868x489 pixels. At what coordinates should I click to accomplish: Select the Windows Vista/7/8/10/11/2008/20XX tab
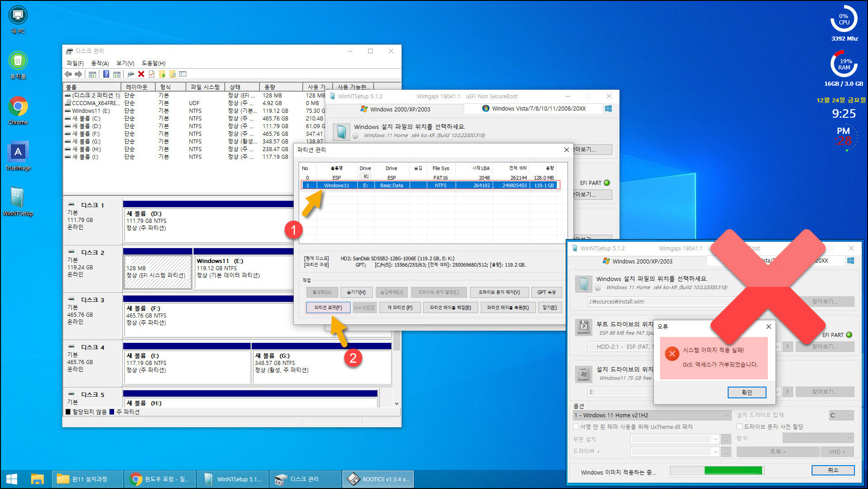(534, 109)
